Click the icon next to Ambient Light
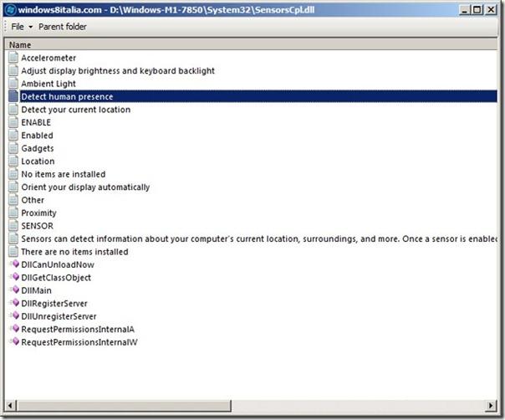The image size is (505, 420). (13, 84)
